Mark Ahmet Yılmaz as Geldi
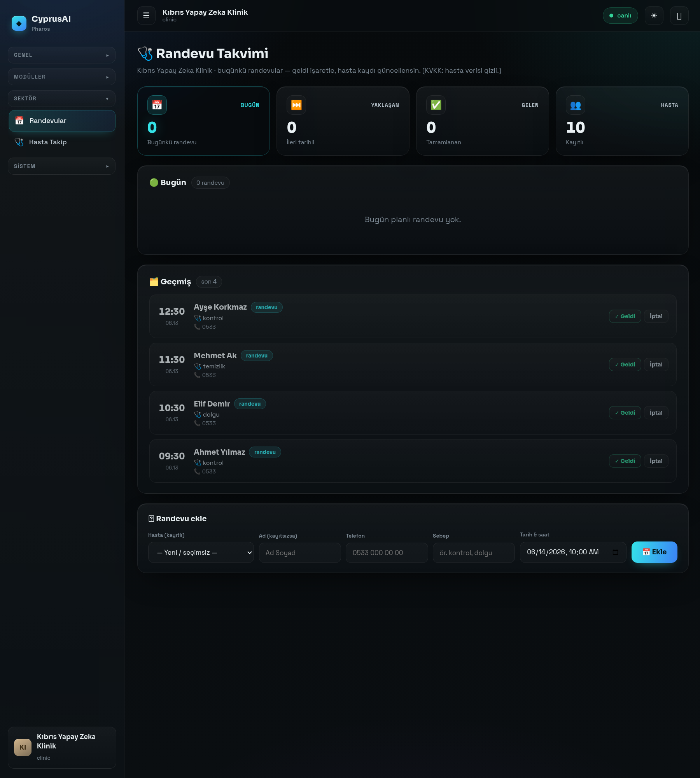 tap(625, 461)
